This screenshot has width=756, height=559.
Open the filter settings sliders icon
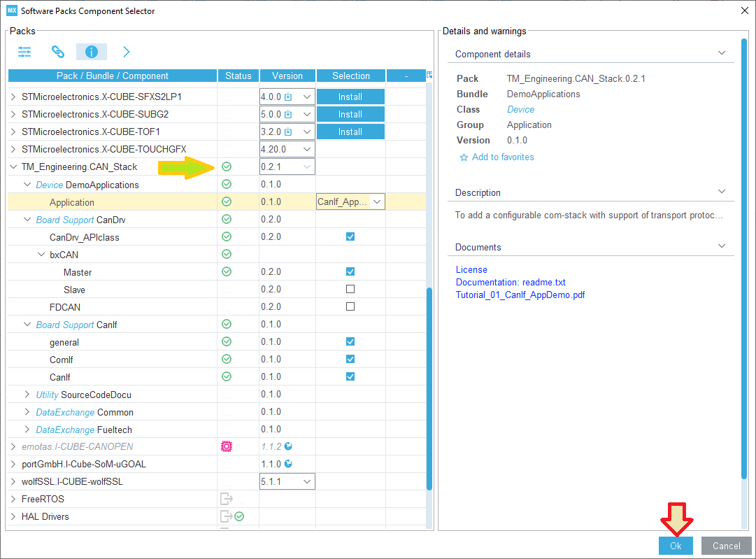pos(24,52)
